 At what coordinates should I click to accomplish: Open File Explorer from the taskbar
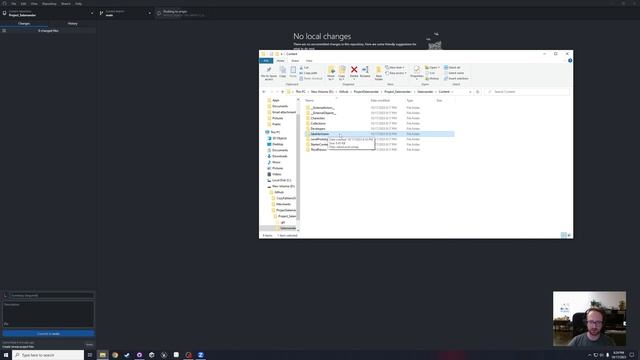coord(102,355)
